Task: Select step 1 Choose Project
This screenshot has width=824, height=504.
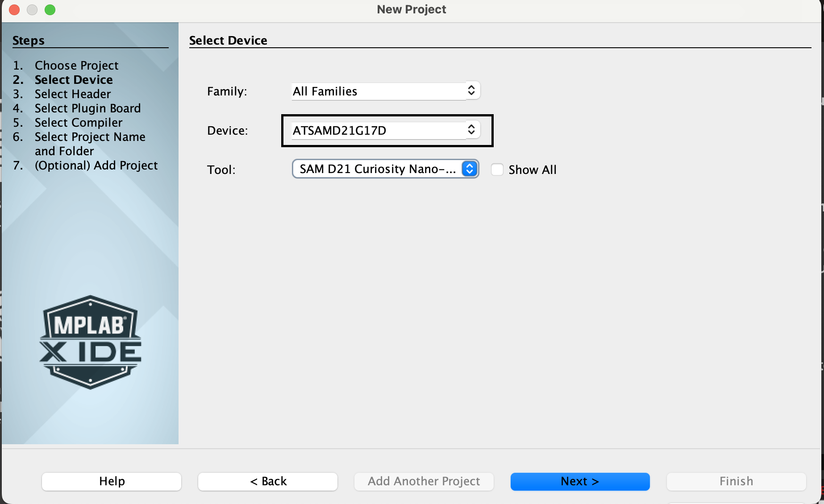Action: [x=76, y=65]
